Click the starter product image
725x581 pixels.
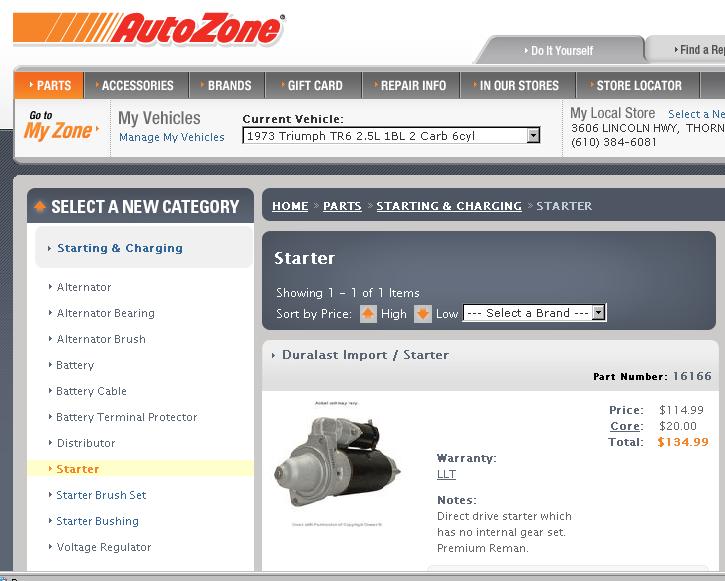tap(338, 463)
